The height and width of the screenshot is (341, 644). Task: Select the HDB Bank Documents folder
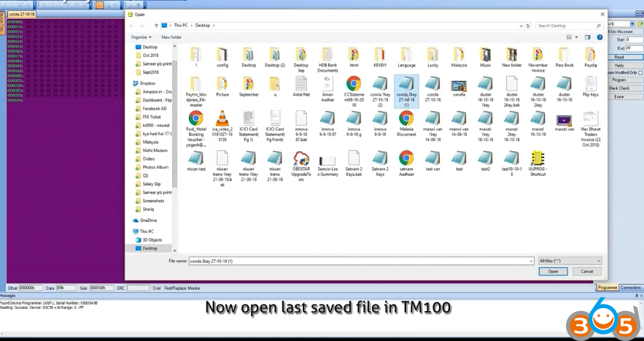[x=327, y=60]
